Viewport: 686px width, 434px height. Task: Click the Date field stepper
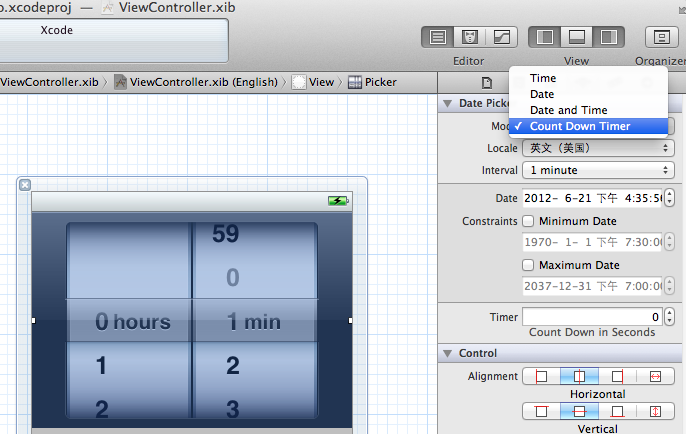[669, 198]
